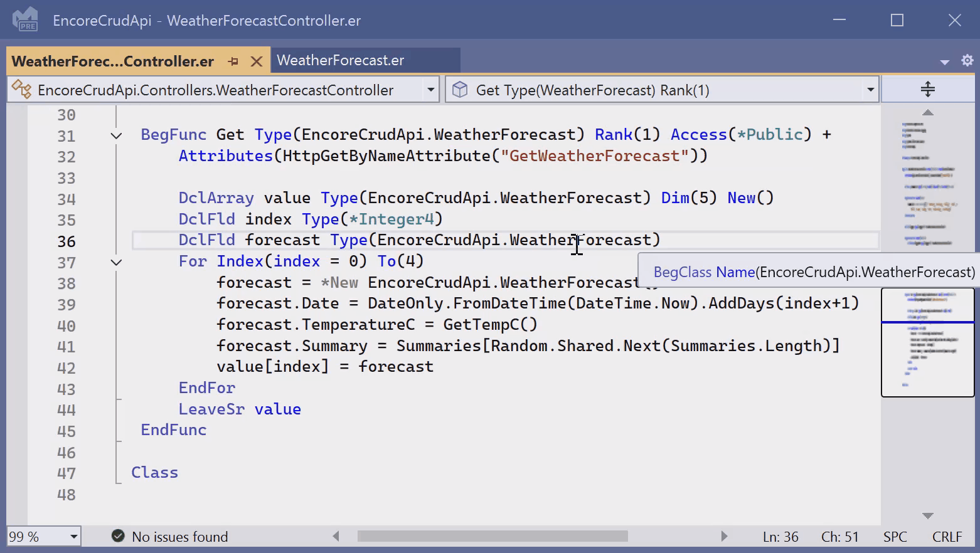Open the zoom level 99 % dropdown
Viewport: 980px width, 553px height.
click(73, 537)
